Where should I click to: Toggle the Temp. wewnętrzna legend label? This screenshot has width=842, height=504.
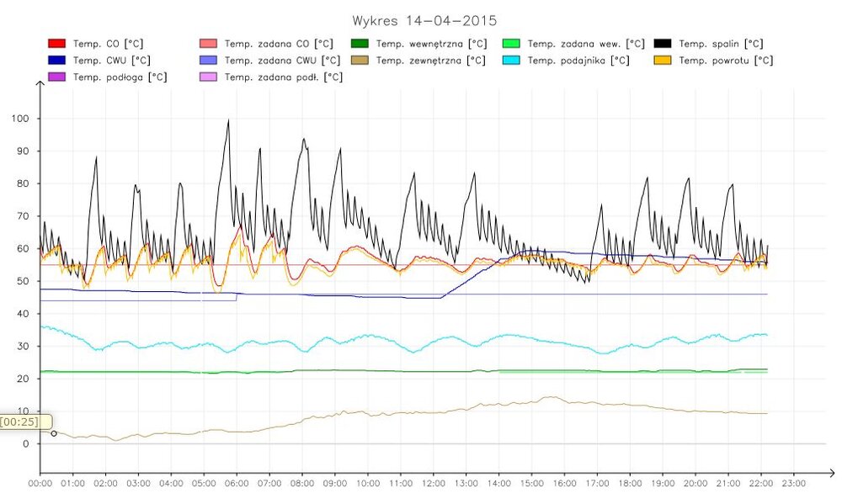[431, 44]
